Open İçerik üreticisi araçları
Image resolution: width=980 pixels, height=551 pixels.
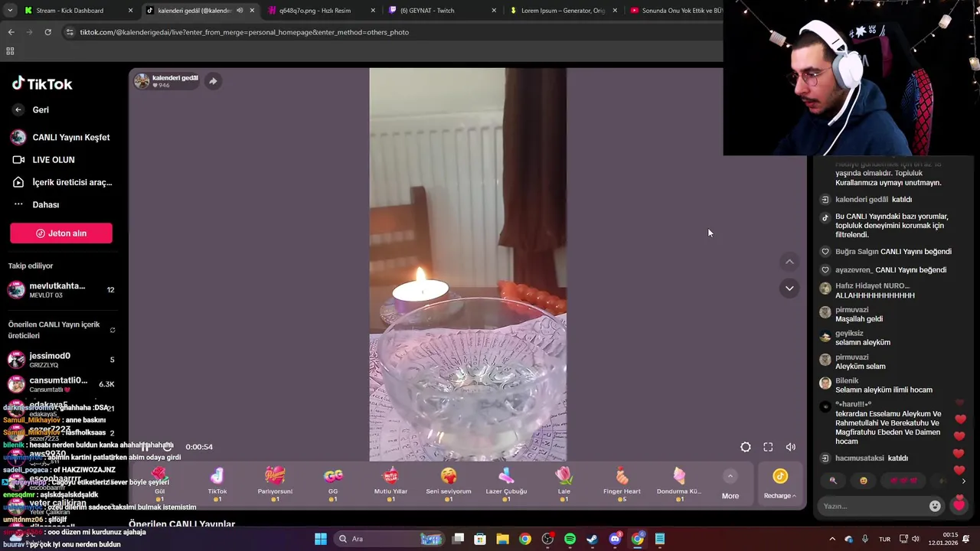62,182
